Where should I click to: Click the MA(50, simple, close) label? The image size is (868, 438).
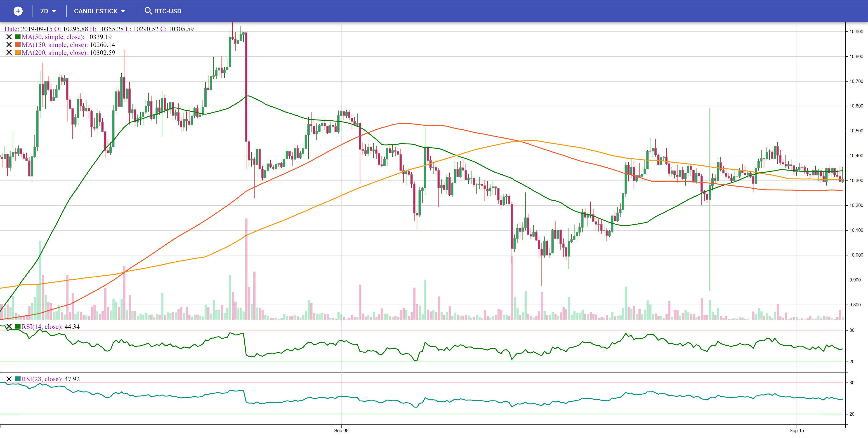pyautogui.click(x=53, y=37)
